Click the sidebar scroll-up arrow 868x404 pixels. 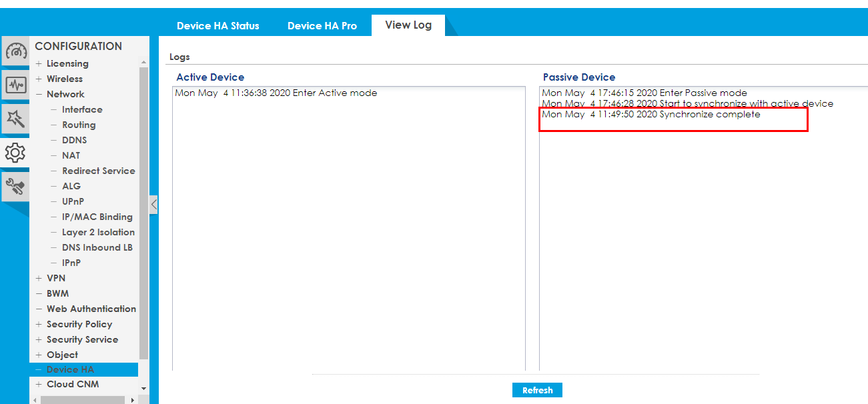(143, 62)
